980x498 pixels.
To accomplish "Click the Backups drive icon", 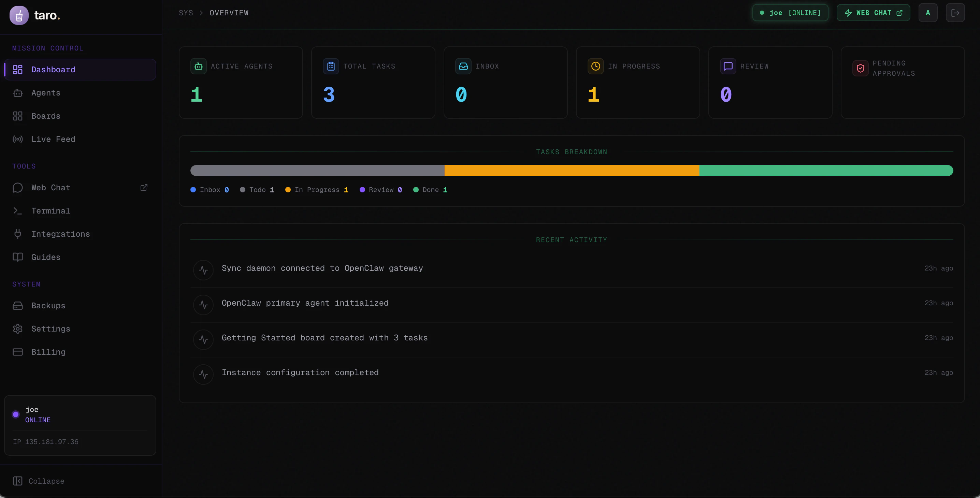I will click(x=17, y=306).
